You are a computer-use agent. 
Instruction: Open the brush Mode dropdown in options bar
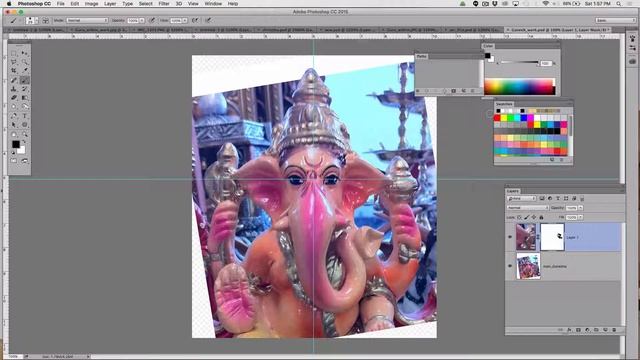click(87, 20)
